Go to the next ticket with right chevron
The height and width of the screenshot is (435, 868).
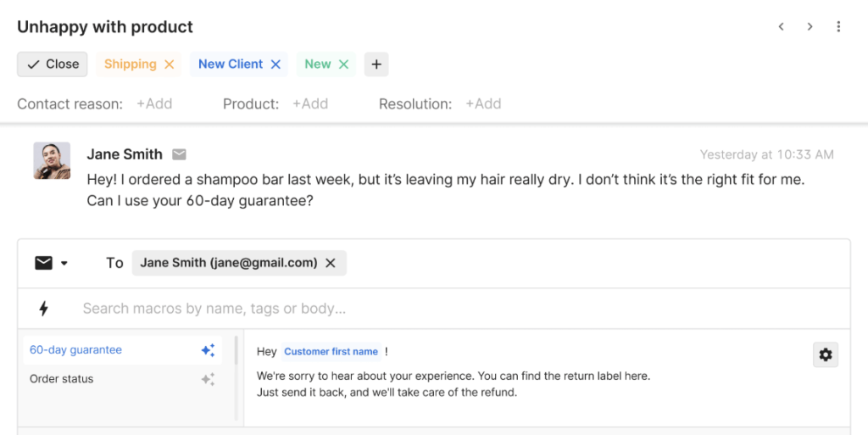pos(810,27)
